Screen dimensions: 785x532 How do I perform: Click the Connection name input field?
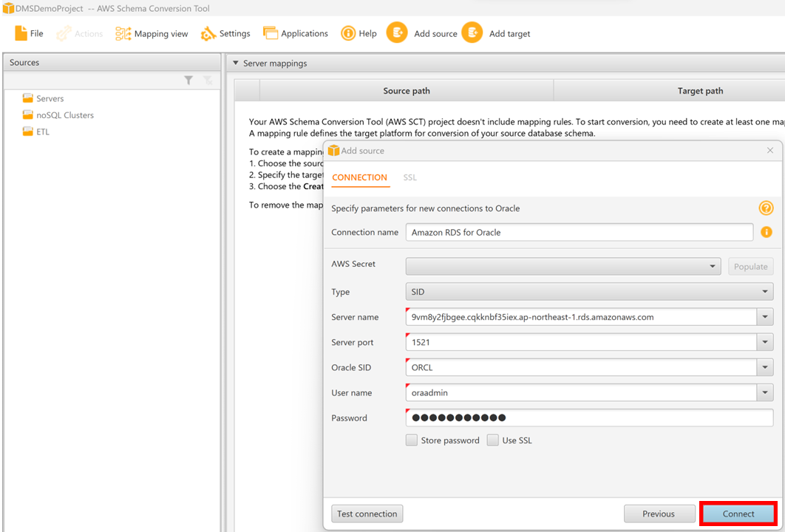(580, 232)
